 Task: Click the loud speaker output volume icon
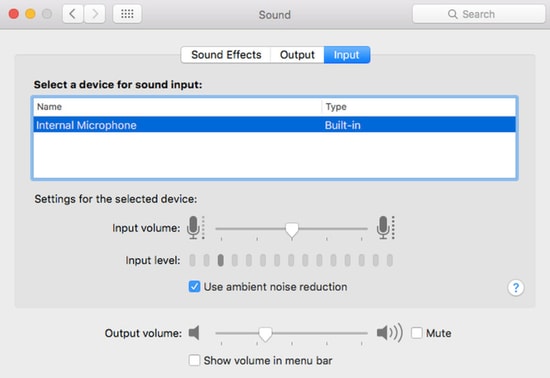coord(389,333)
